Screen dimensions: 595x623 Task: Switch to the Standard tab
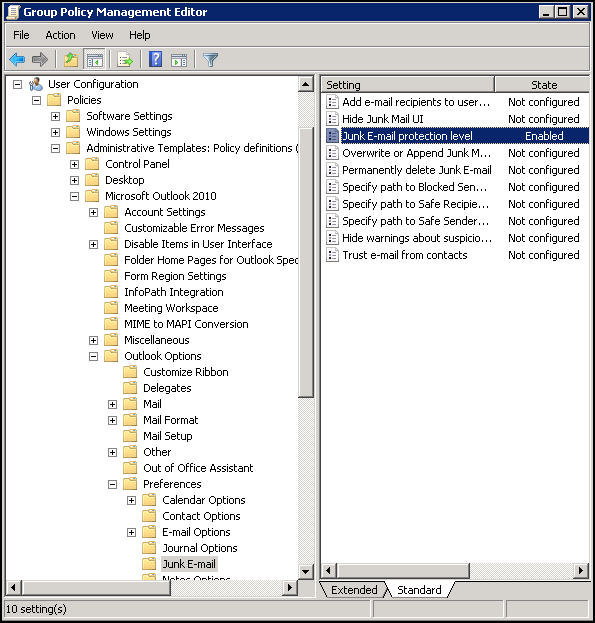point(419,590)
